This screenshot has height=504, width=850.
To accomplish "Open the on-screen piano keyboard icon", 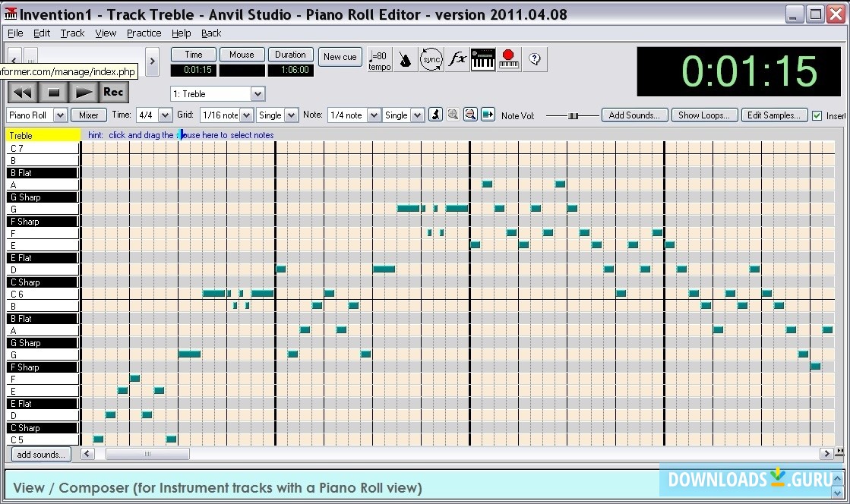I will pyautogui.click(x=483, y=60).
